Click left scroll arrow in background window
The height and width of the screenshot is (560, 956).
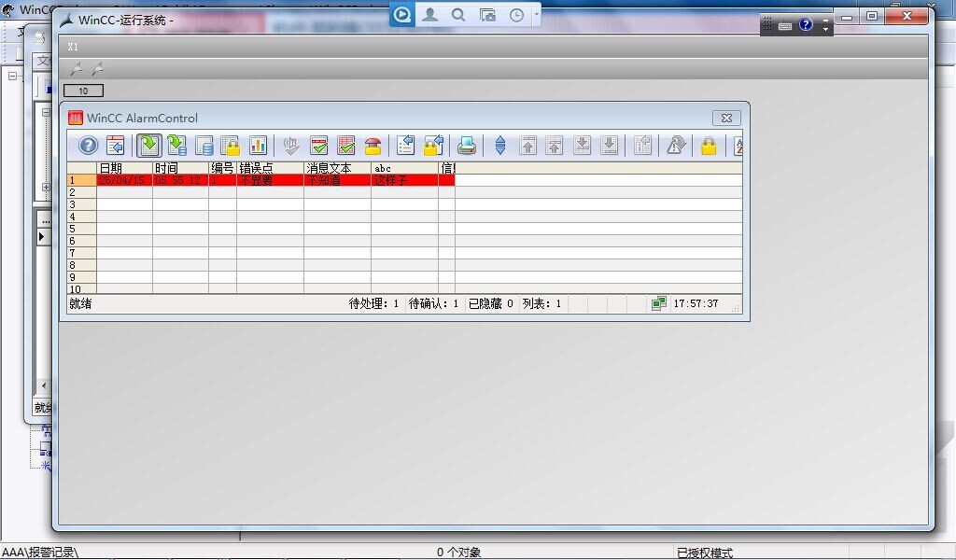(43, 385)
